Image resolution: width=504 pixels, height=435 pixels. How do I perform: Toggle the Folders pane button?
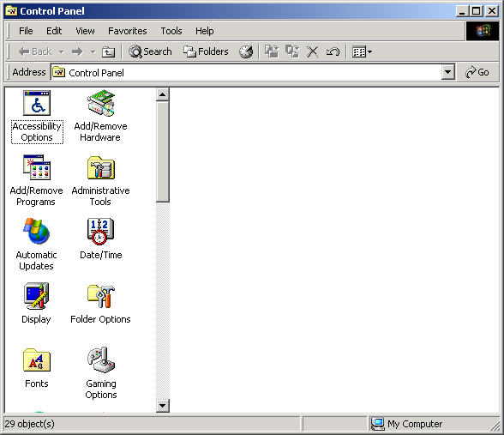[x=206, y=51]
